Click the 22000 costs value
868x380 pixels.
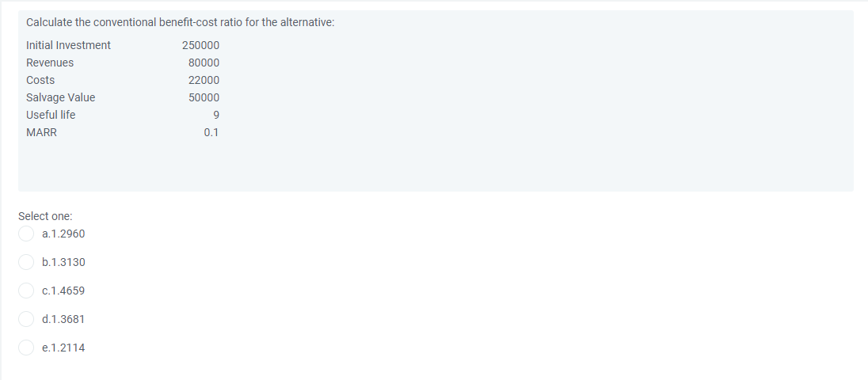[204, 80]
